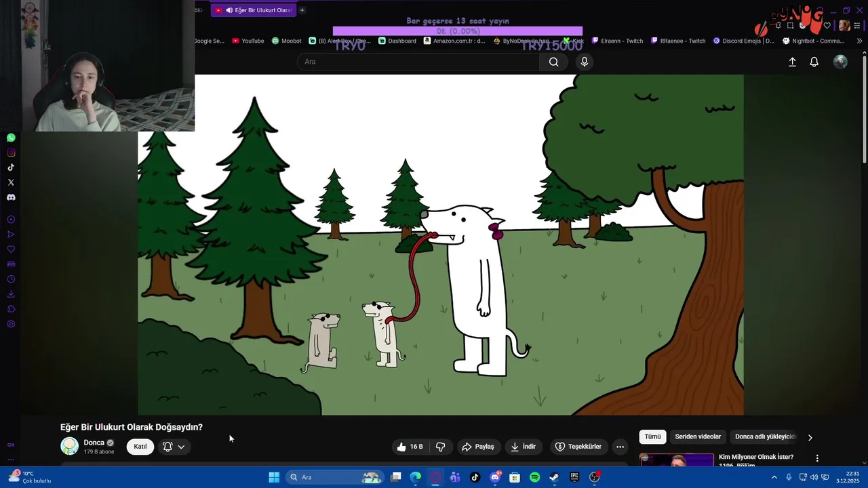This screenshot has height=488, width=868.
Task: Open a new browser tab with plus
Action: 302,10
